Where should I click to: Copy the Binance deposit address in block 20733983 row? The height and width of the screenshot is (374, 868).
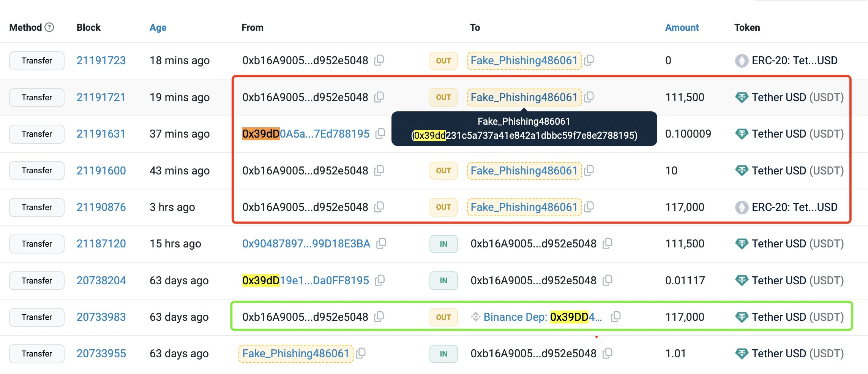click(616, 316)
